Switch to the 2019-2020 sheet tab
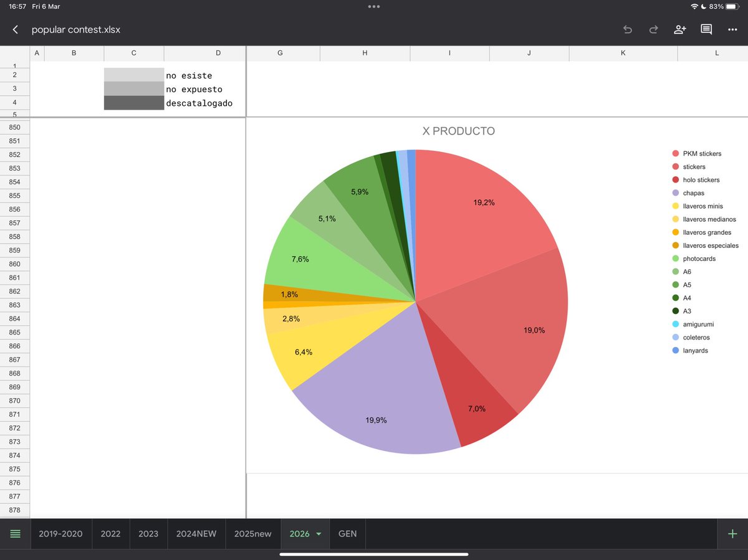Image resolution: width=748 pixels, height=560 pixels. [x=60, y=534]
